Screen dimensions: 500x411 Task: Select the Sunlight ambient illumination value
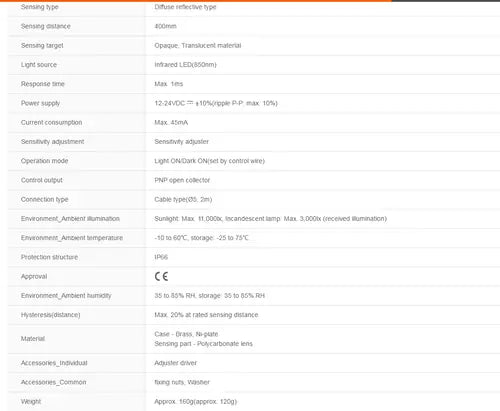click(271, 219)
